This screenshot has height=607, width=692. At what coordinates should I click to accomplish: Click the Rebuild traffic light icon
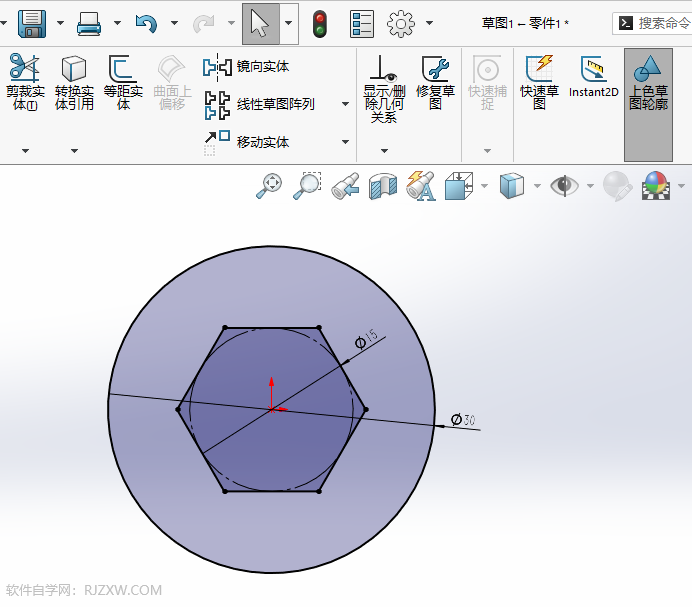[x=320, y=24]
